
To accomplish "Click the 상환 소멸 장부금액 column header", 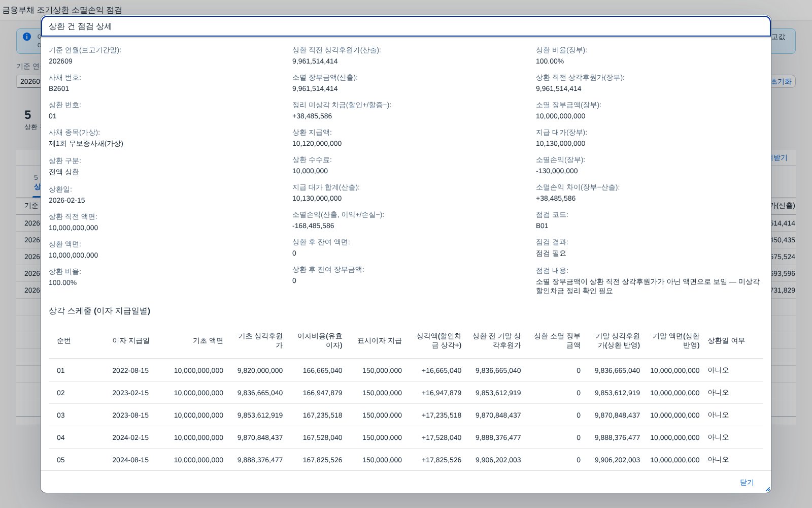I will click(557, 341).
